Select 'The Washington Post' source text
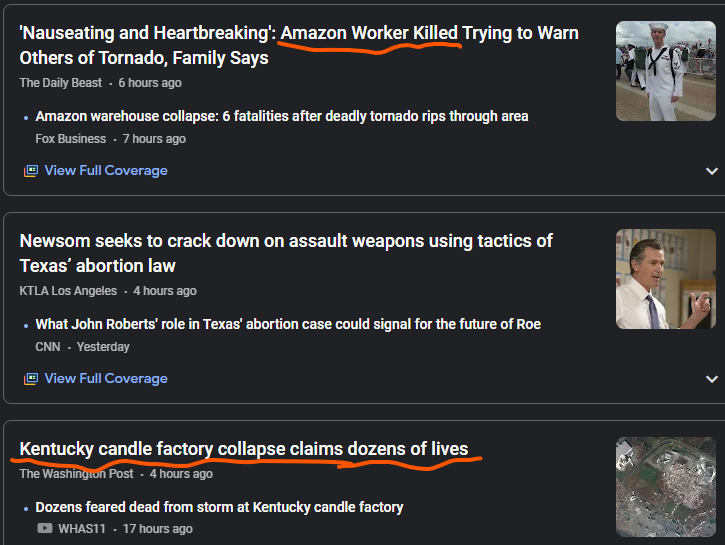This screenshot has height=545, width=725. coord(76,474)
